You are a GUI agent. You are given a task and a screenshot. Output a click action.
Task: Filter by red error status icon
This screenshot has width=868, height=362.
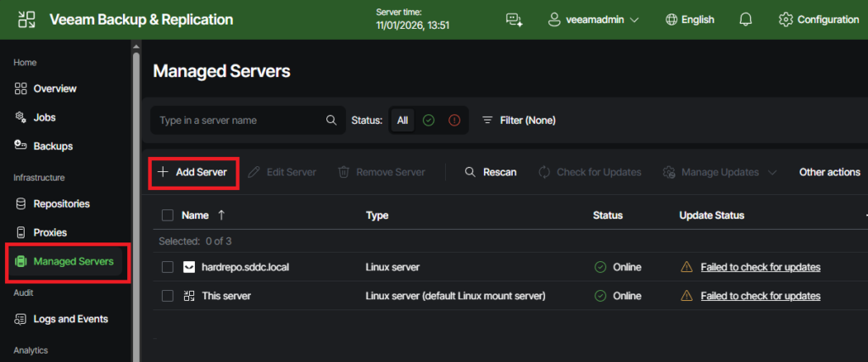click(x=453, y=120)
